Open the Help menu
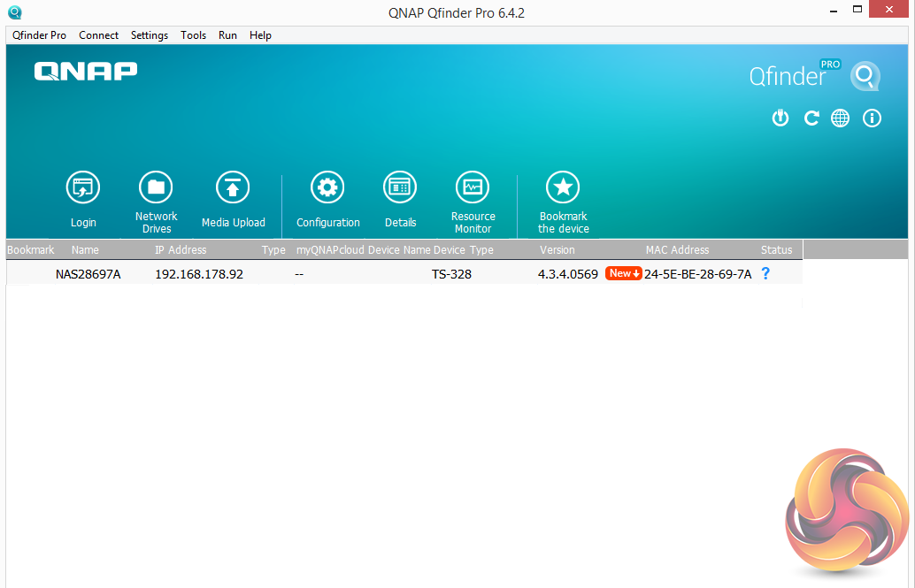 [260, 35]
